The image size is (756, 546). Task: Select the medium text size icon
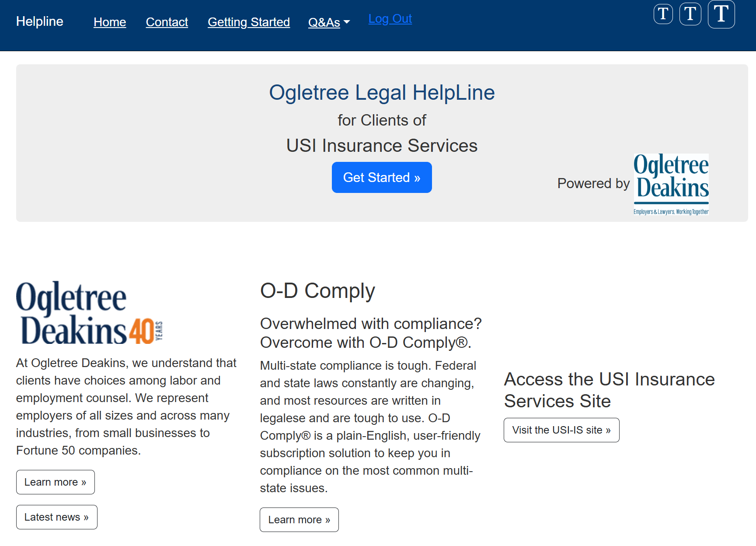690,14
